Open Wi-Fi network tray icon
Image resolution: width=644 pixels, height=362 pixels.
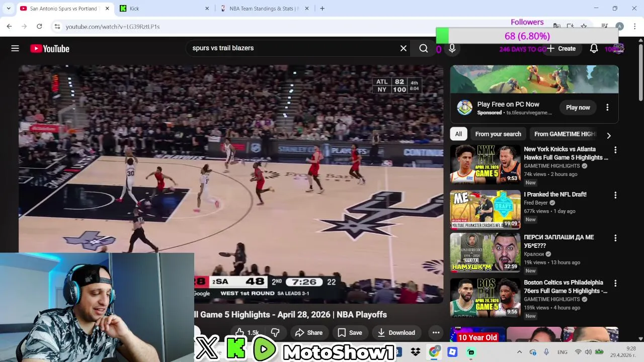coord(578,352)
